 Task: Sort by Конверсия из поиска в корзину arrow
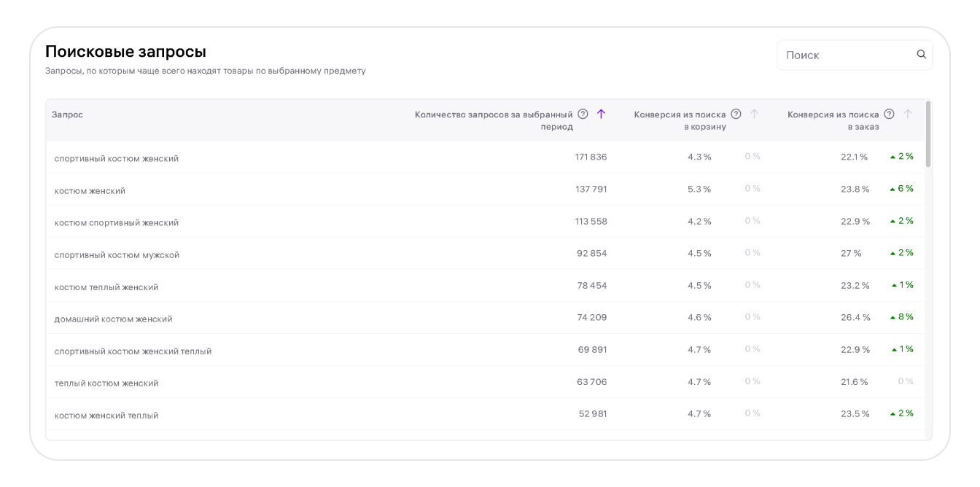click(x=754, y=114)
